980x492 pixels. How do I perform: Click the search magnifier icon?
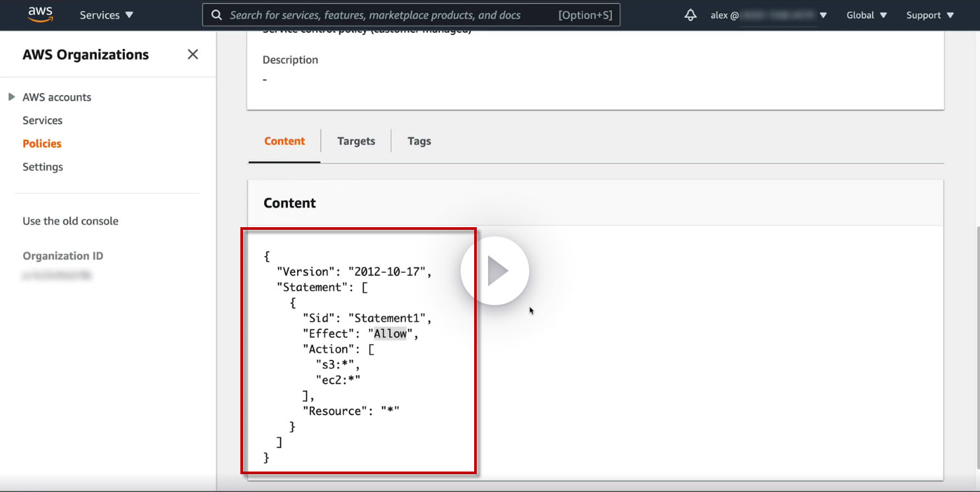click(x=216, y=15)
